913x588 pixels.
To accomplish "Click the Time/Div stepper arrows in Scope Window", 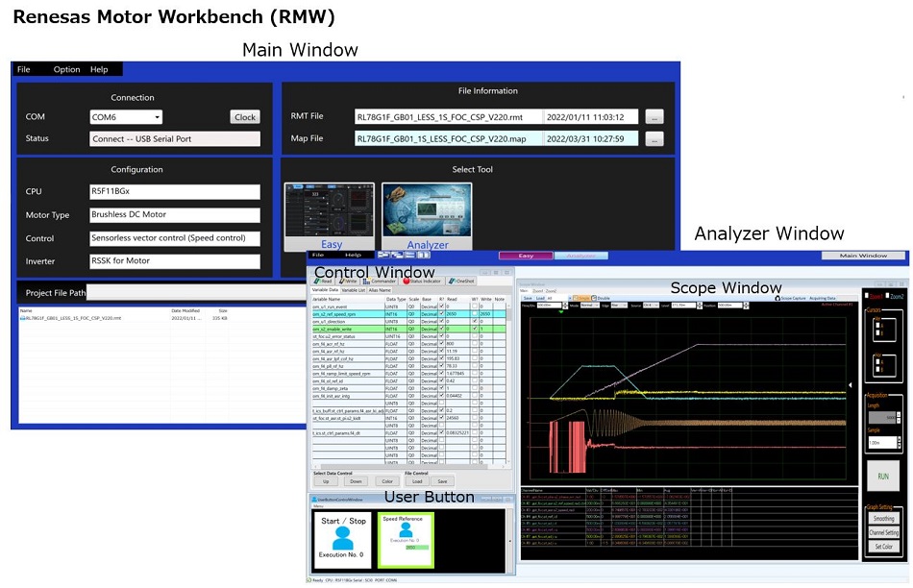I will pyautogui.click(x=565, y=306).
